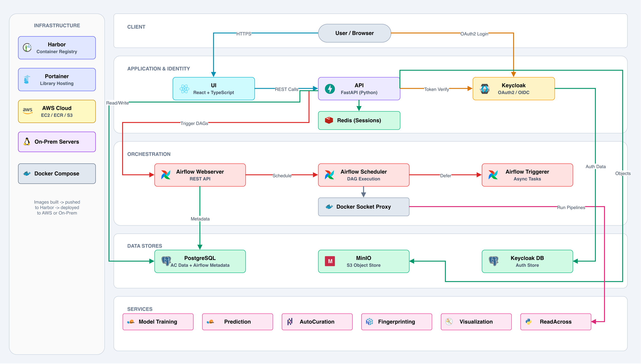Select the Portainer Library Hosting box
Screen dimensions: 641x364
(57, 80)
